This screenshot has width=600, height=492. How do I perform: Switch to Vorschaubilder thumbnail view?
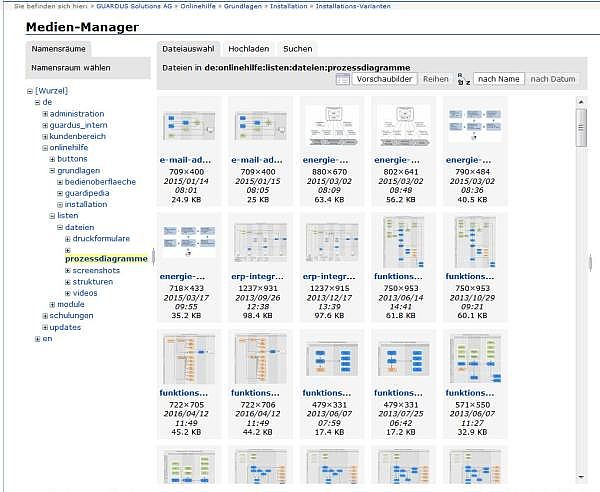coord(385,79)
